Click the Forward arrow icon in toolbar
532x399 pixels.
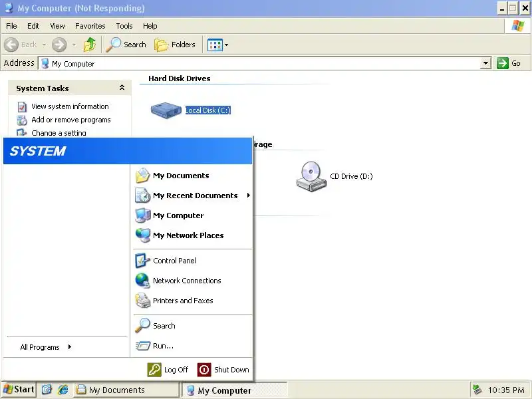[59, 45]
